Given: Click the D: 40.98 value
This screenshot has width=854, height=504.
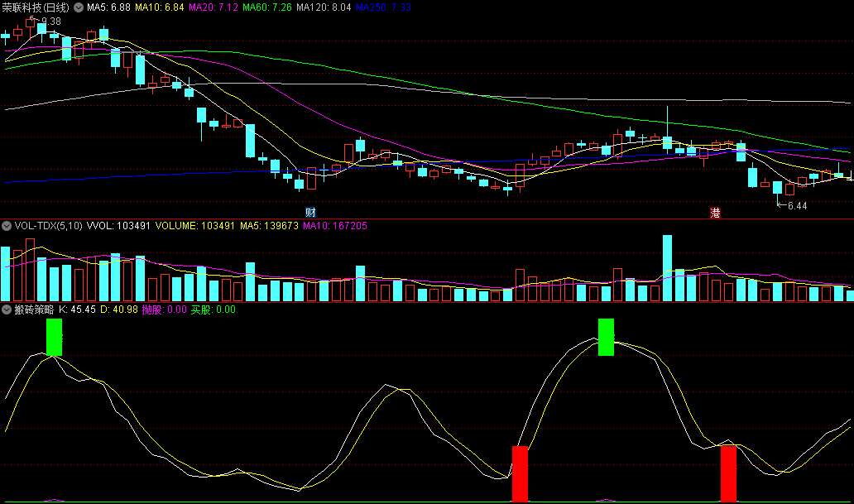Looking at the screenshot, I should point(118,310).
